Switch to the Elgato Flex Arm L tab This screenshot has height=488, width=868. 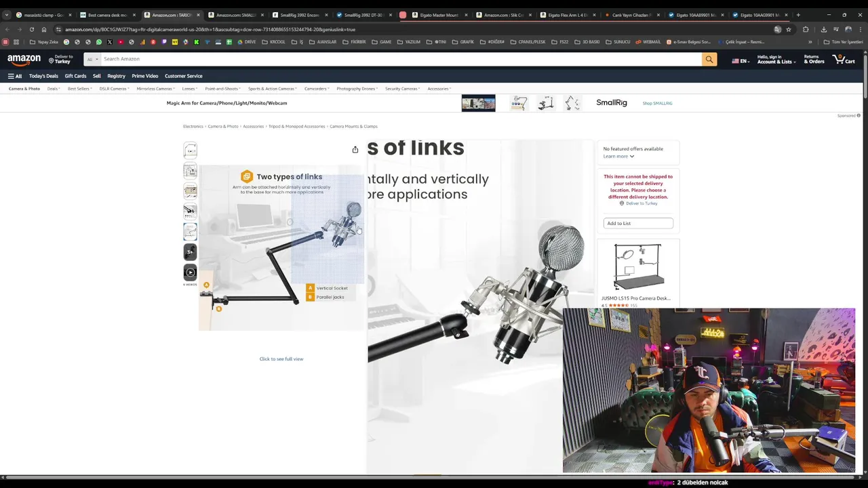568,15
